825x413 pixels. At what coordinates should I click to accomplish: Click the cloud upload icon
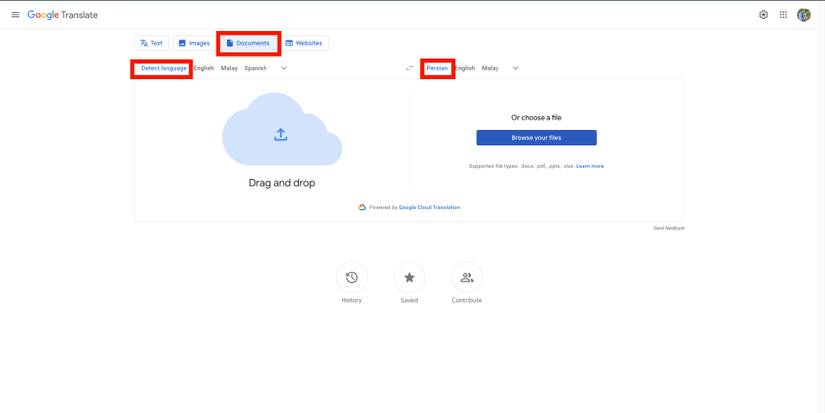pos(281,135)
